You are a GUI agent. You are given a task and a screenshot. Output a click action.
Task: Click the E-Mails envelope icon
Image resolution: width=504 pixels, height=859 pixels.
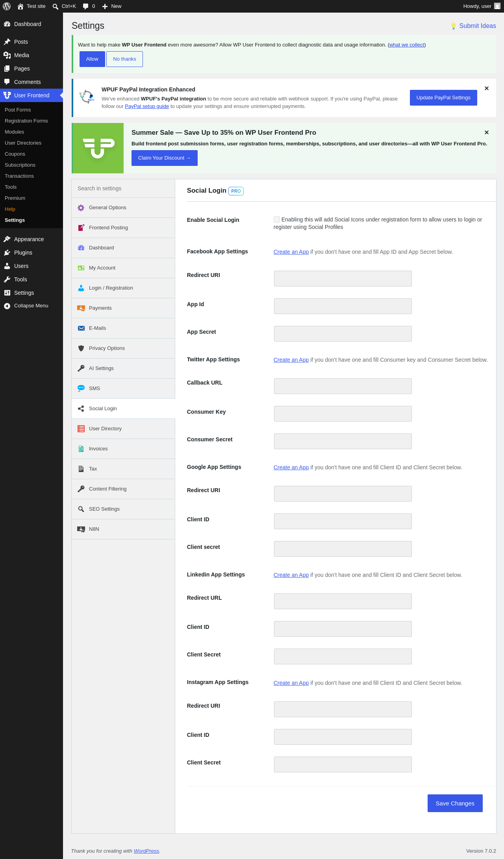click(x=81, y=328)
